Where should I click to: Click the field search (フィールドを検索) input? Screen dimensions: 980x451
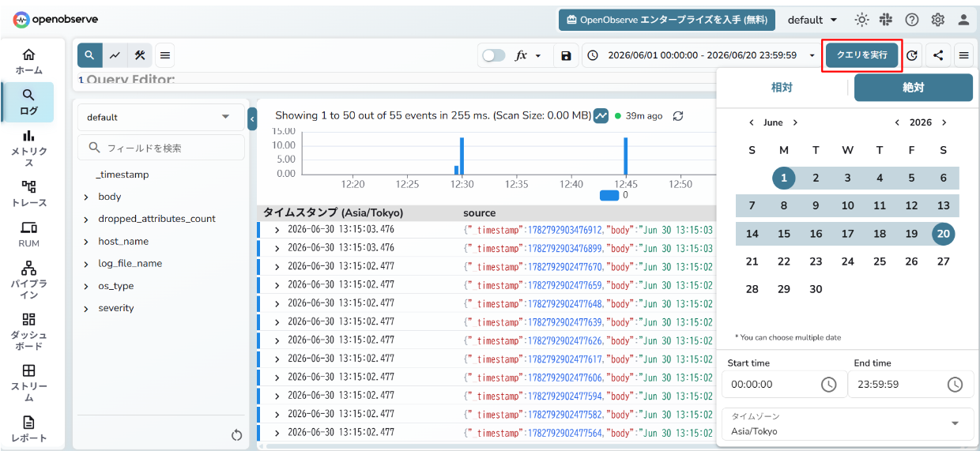coord(161,148)
